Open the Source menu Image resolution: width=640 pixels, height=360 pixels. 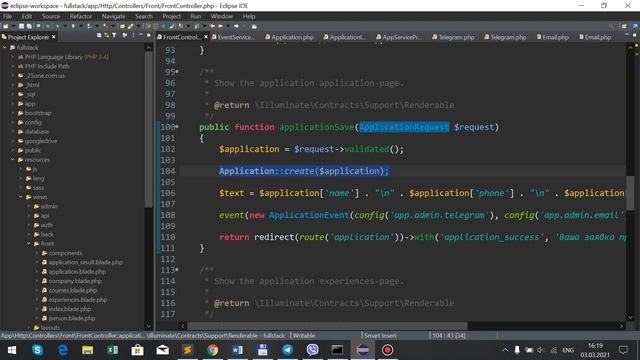tap(51, 16)
